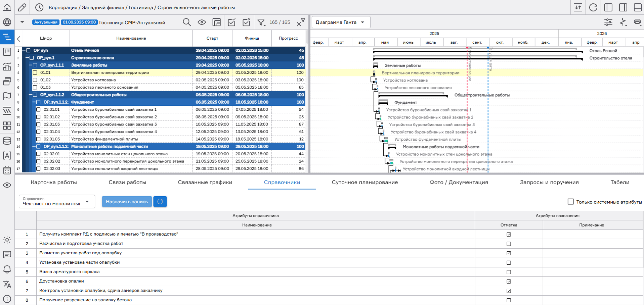Image resolution: width=644 pixels, height=306 pixels.
Task: Click the refresh icon in top bar
Action: tap(593, 7)
